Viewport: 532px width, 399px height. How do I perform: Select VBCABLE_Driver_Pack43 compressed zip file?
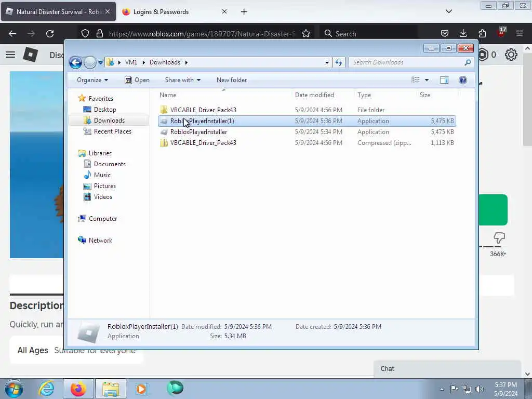pos(307,143)
